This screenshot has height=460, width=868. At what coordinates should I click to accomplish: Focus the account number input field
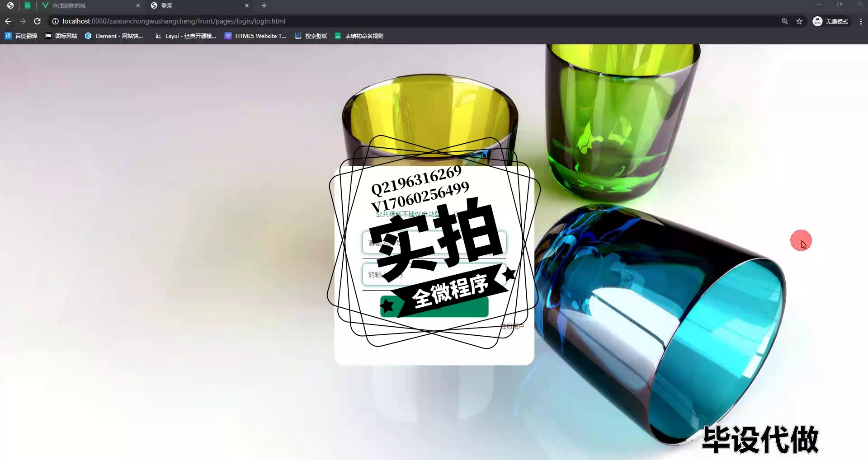[434, 243]
